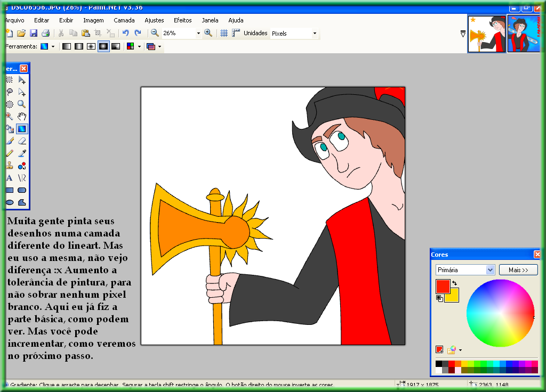Enable the linear gradient style
The width and height of the screenshot is (546, 392).
[x=67, y=46]
